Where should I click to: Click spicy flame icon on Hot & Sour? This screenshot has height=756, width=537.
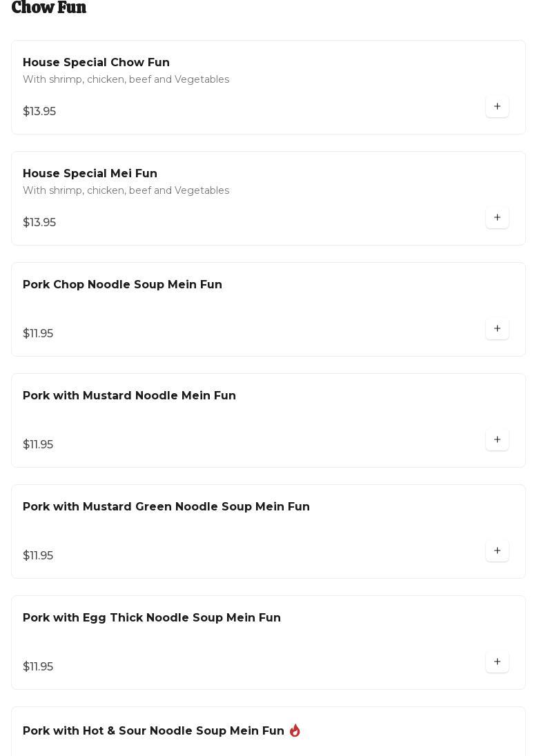(295, 730)
